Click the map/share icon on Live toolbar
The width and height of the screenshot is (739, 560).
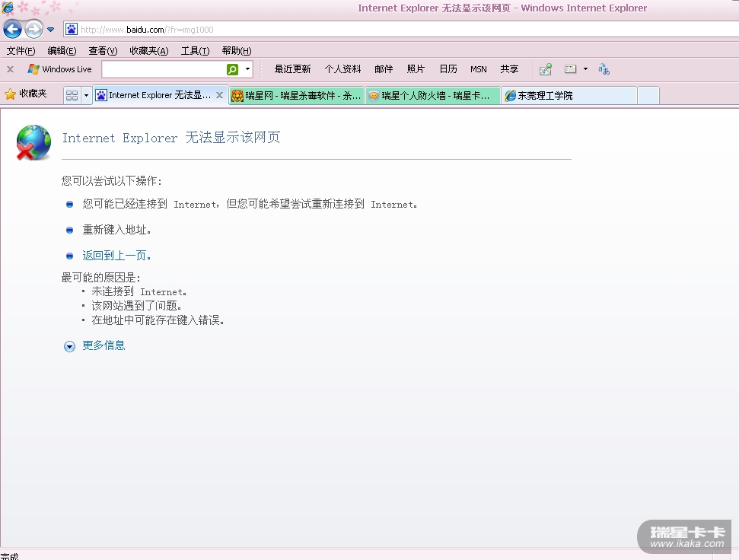546,70
